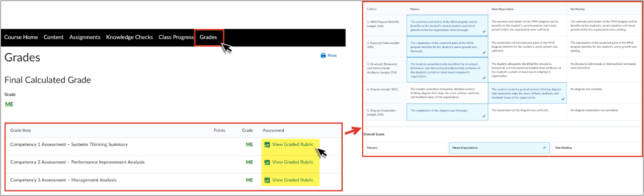Select Mastery cell for Structural, Behavioral Attributes
Screen dimensions: 644x196
tap(447, 70)
